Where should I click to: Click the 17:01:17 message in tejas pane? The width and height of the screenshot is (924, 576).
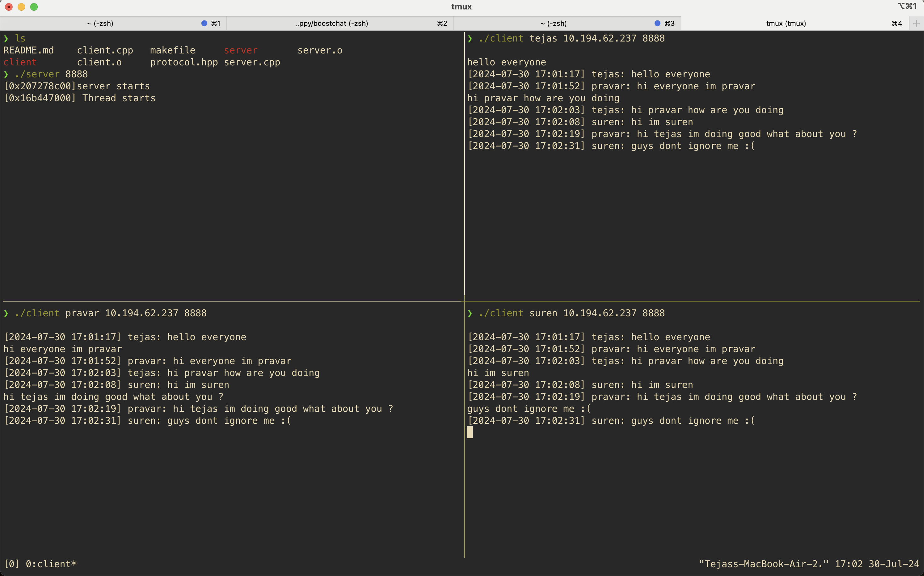click(589, 74)
